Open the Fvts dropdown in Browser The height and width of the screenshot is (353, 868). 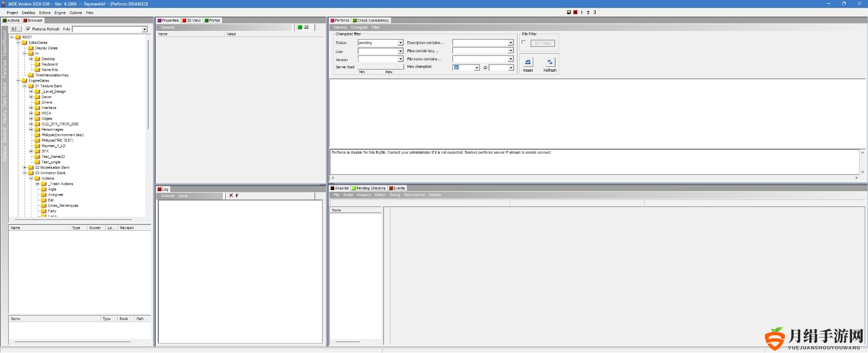click(144, 29)
